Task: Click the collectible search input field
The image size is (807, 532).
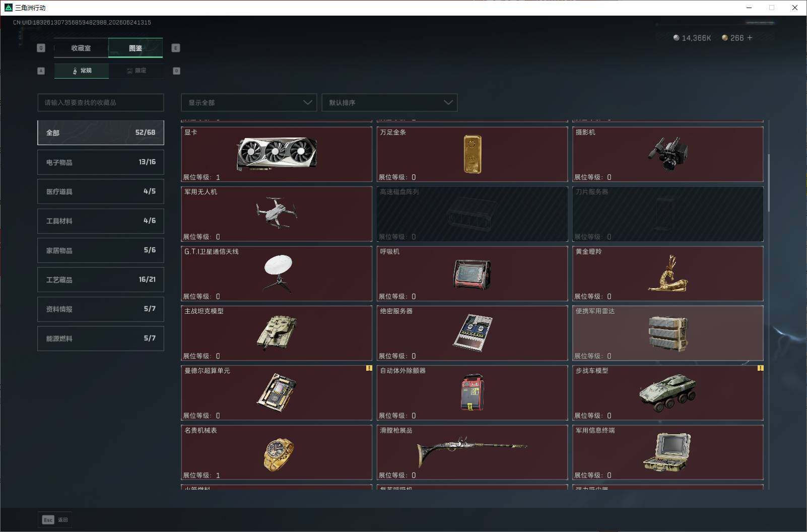Action: pos(101,102)
